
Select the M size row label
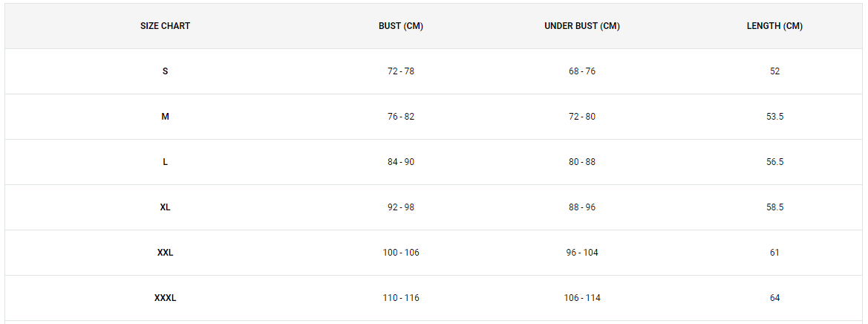click(x=165, y=117)
